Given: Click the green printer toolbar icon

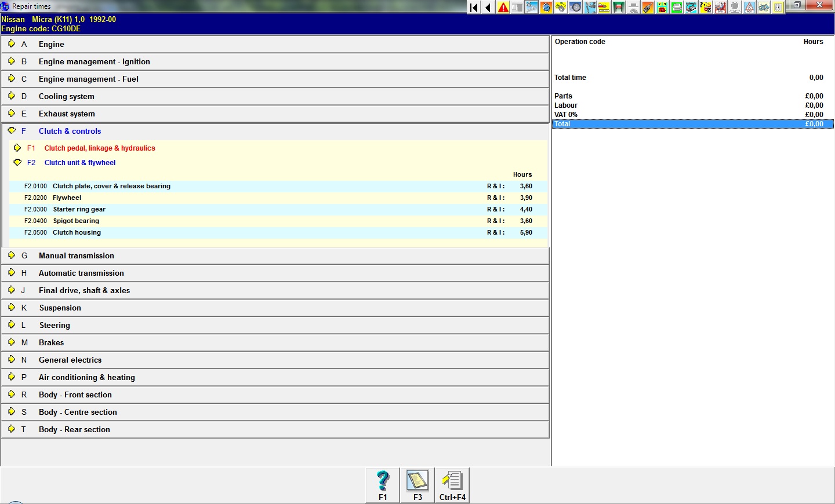Looking at the screenshot, I should click(x=677, y=7).
